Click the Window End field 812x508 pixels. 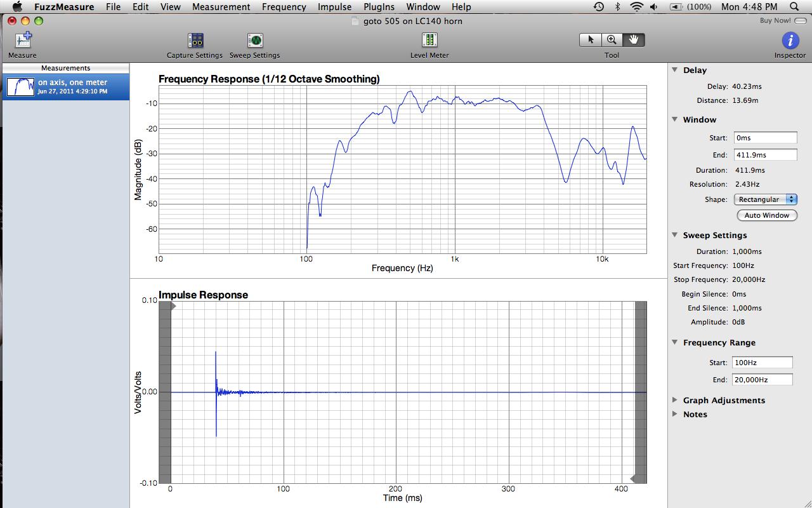(x=766, y=155)
